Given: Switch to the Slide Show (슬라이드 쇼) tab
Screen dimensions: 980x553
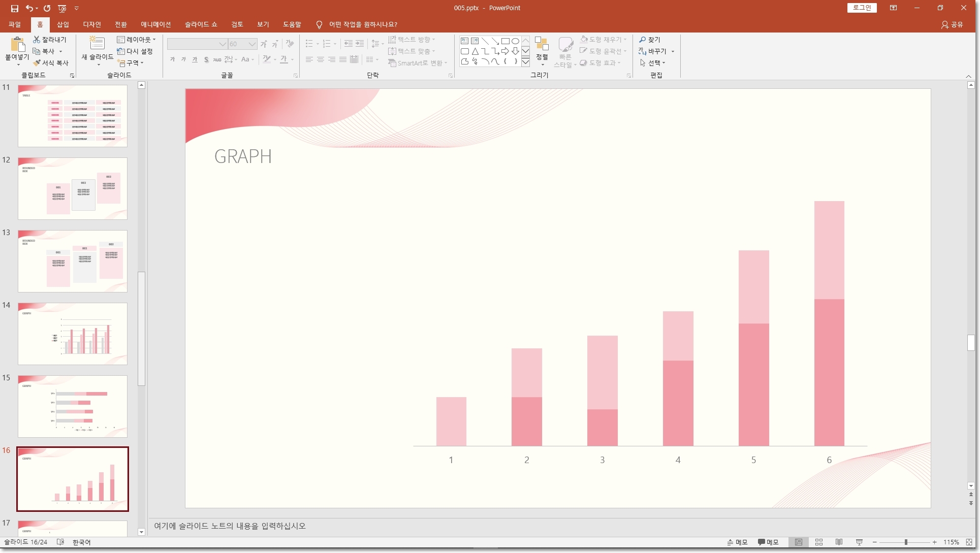Looking at the screenshot, I should pos(201,24).
